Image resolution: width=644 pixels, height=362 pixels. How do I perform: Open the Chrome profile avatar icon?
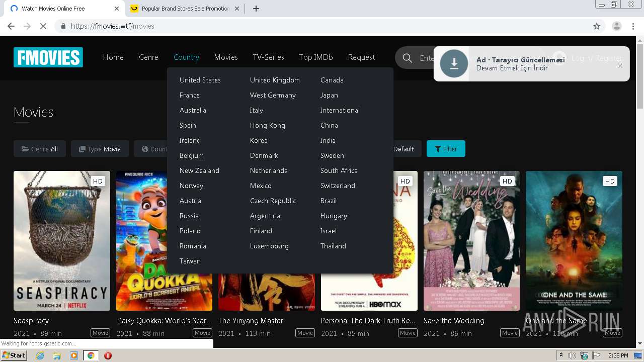(617, 26)
